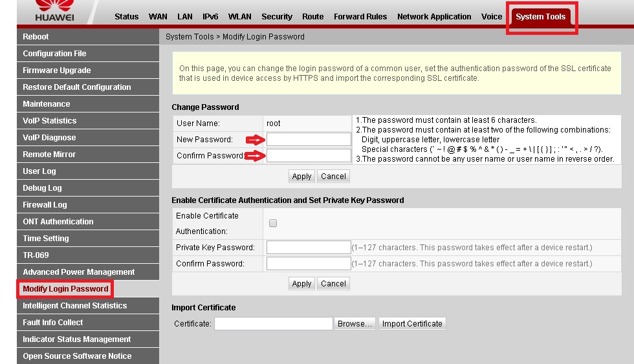Open Firmware Upgrade from sidebar

point(57,70)
